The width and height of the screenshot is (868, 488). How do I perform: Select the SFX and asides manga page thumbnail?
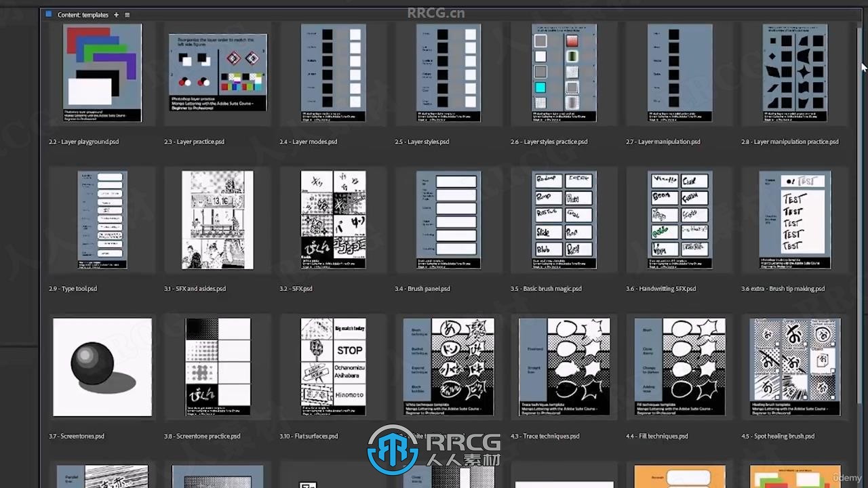(218, 220)
